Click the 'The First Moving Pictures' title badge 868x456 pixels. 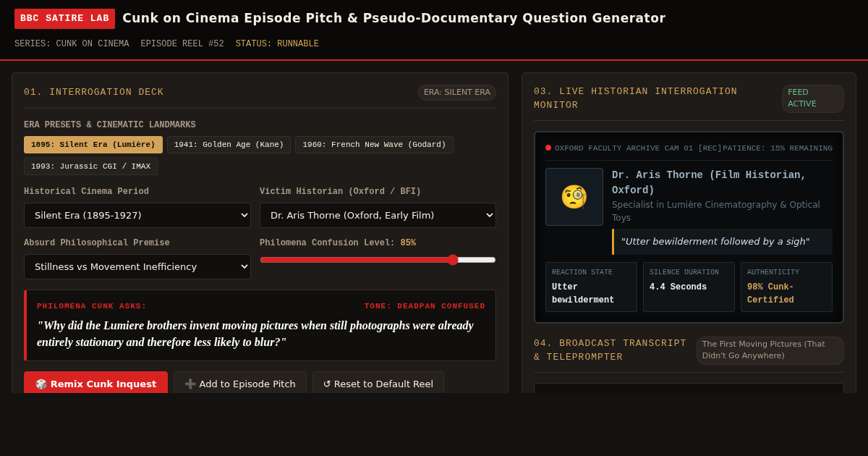[770, 350]
